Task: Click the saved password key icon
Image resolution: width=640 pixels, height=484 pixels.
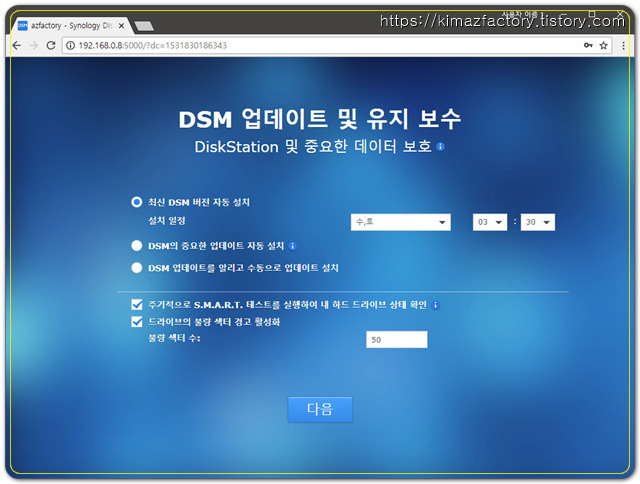Action: tap(588, 45)
